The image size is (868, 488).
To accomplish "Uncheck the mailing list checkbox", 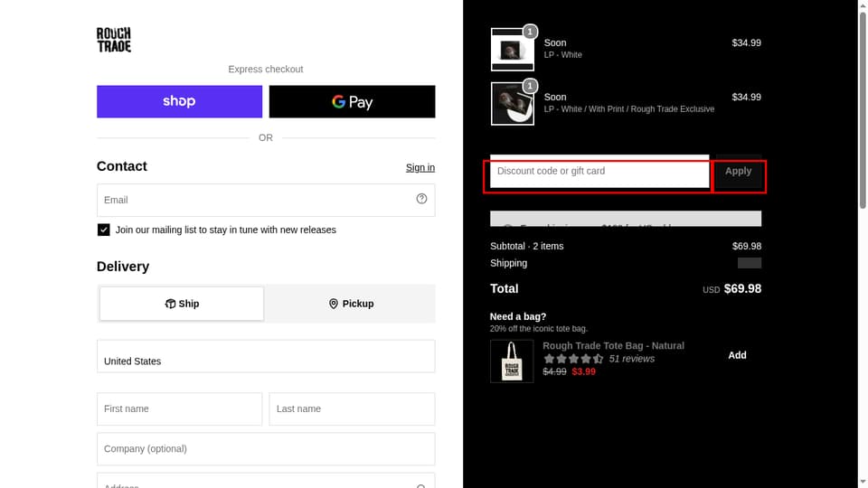I will click(x=103, y=230).
